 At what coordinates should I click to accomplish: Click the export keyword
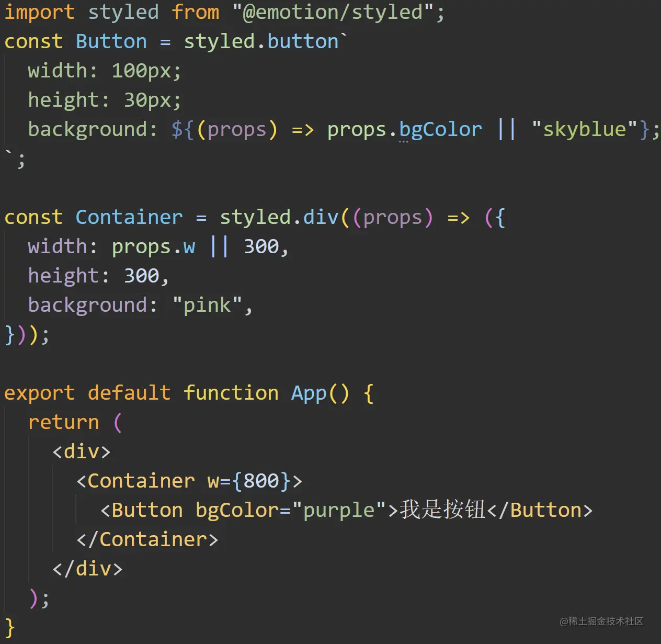tap(40, 393)
